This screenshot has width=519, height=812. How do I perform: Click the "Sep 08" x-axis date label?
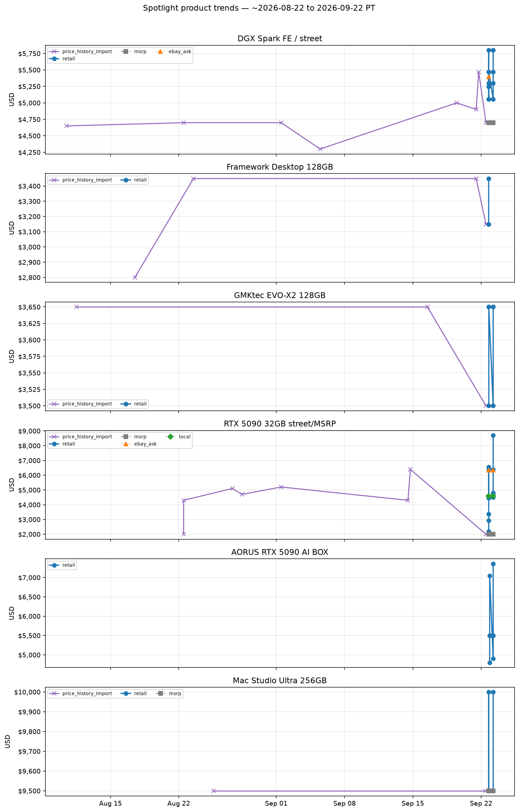[344, 803]
